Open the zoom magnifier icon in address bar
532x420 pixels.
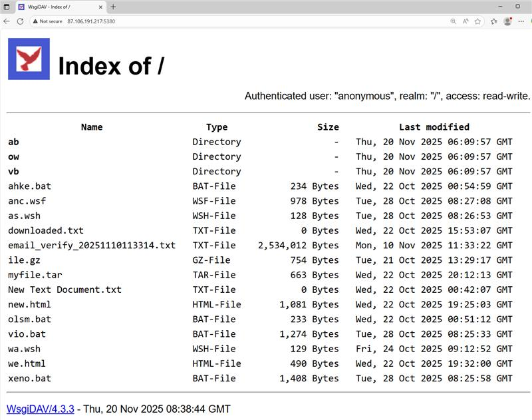tap(454, 21)
